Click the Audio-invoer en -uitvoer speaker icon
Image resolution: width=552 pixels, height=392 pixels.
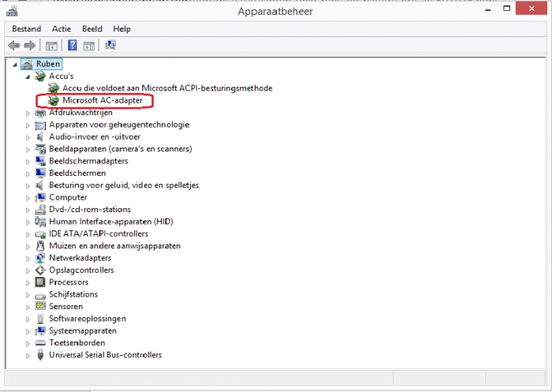[39, 136]
